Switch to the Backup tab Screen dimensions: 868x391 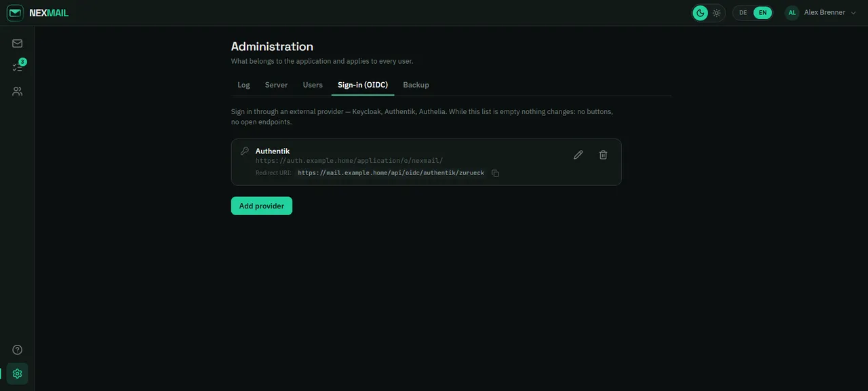(416, 85)
